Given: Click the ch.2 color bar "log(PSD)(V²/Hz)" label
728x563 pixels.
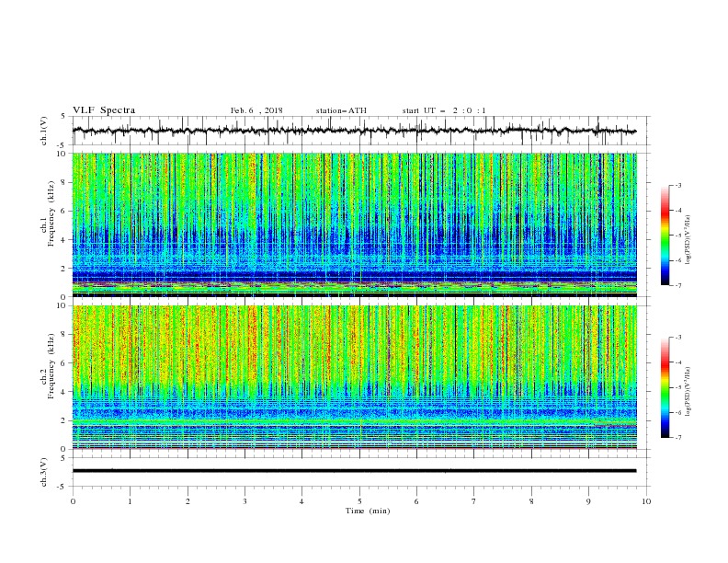Looking at the screenshot, I should point(688,392).
